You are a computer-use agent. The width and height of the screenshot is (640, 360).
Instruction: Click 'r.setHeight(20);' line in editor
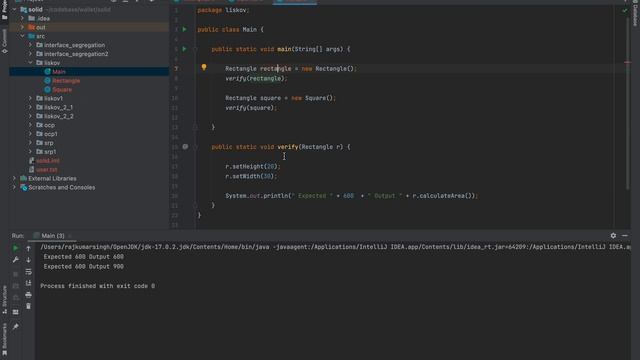click(253, 167)
